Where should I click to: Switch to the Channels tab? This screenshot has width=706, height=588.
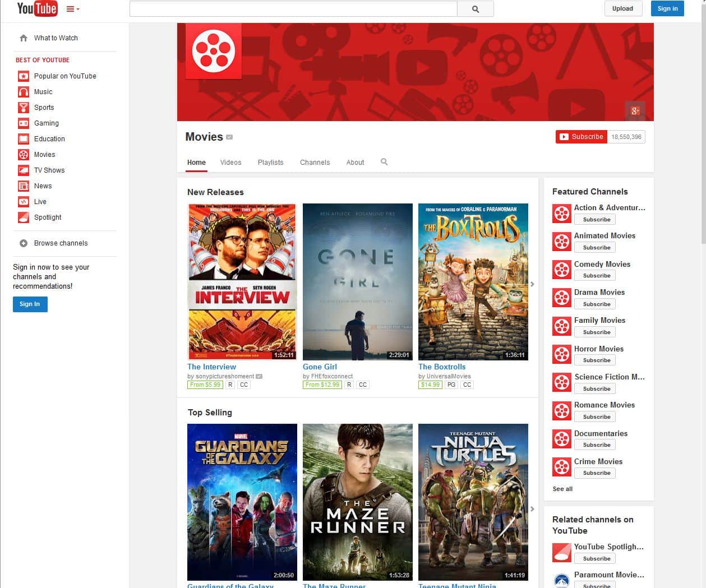point(315,163)
